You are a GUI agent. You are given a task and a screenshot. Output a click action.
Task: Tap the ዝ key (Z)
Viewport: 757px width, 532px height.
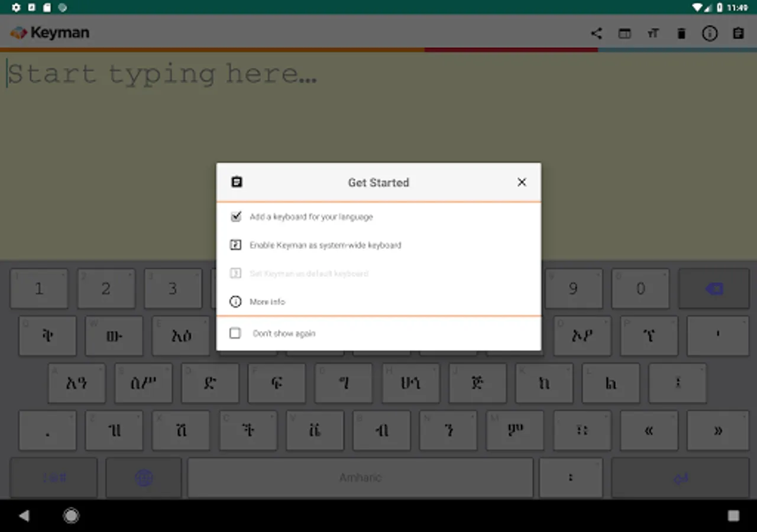pos(114,430)
